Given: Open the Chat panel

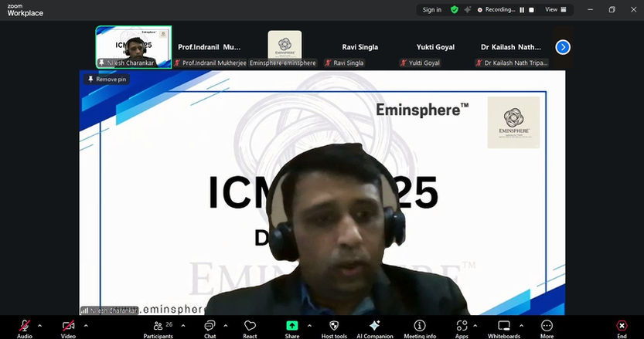Looking at the screenshot, I should pyautogui.click(x=210, y=329).
